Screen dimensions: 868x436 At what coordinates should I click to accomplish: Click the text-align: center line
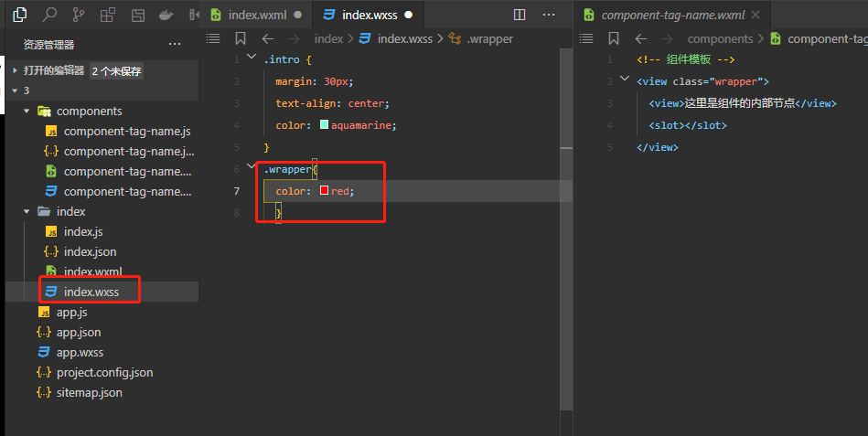pyautogui.click(x=333, y=103)
